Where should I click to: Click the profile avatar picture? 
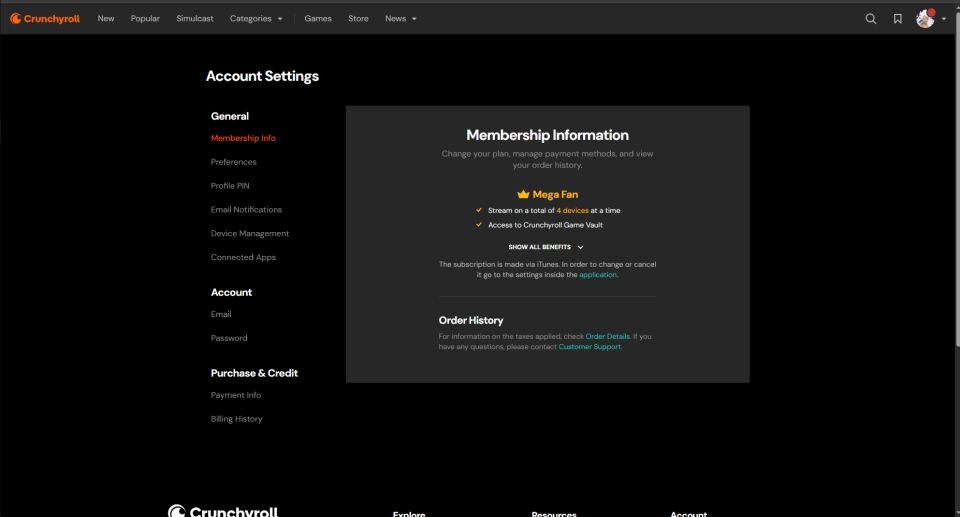point(925,18)
